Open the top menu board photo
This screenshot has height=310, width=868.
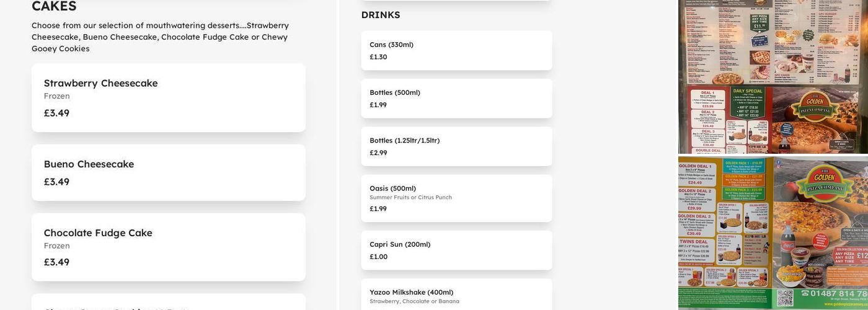(773, 76)
